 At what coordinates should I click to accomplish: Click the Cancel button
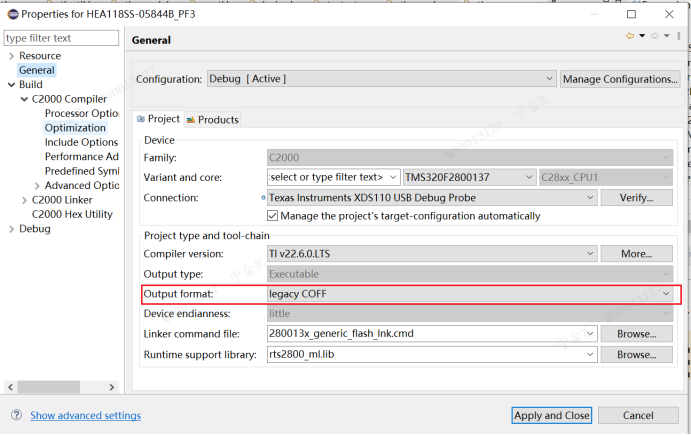pos(638,415)
